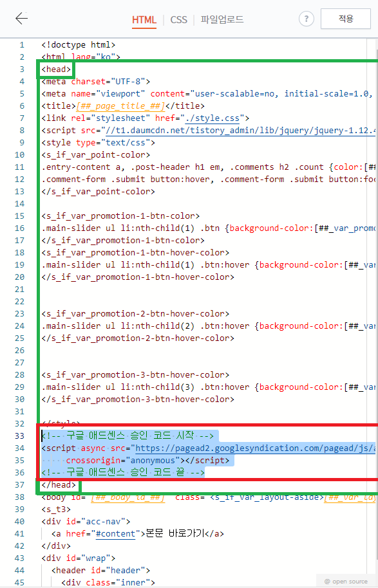Viewport: 378px width, 588px height.
Task: Click the .comment-form .submit button:hover line
Action: pos(209,179)
